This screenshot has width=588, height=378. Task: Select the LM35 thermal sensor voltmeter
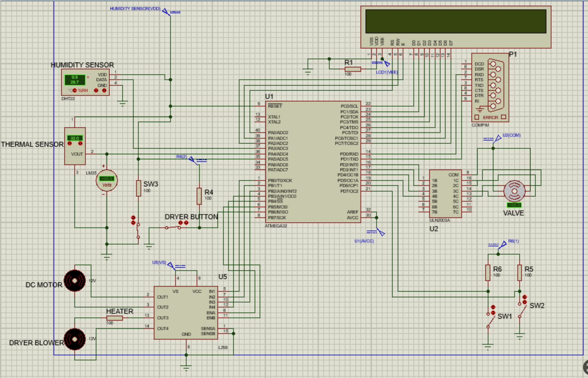[107, 180]
